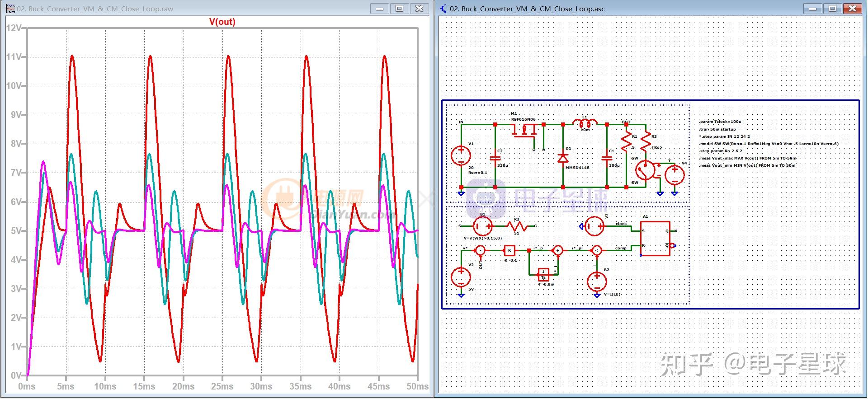Click the 10m value of inductor L1
The image size is (868, 399).
(585, 130)
